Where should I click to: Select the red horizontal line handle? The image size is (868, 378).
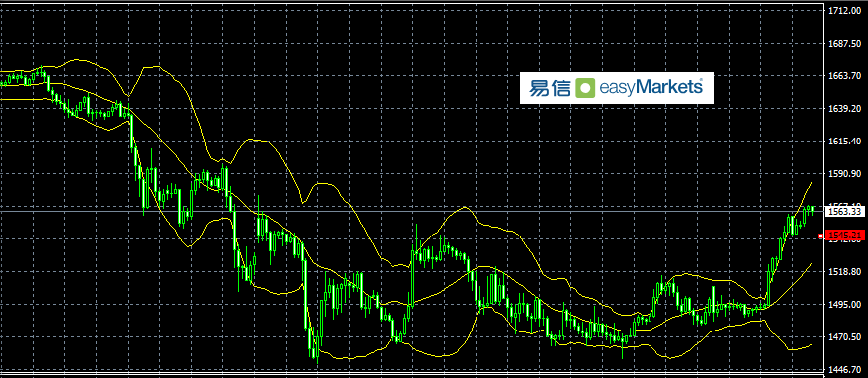(820, 236)
